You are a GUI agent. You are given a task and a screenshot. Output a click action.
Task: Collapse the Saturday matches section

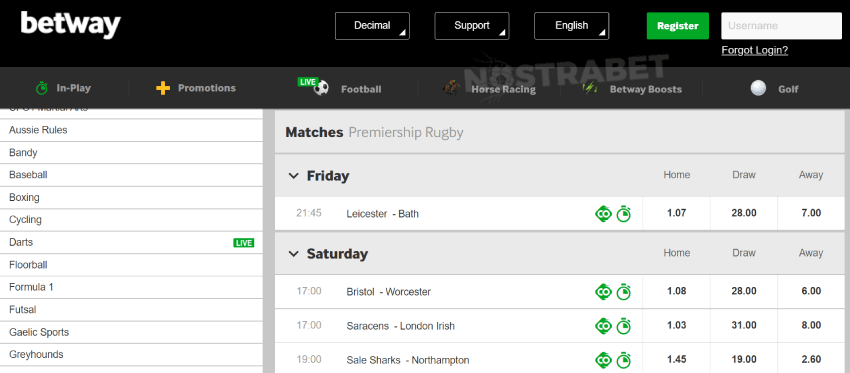click(x=293, y=254)
